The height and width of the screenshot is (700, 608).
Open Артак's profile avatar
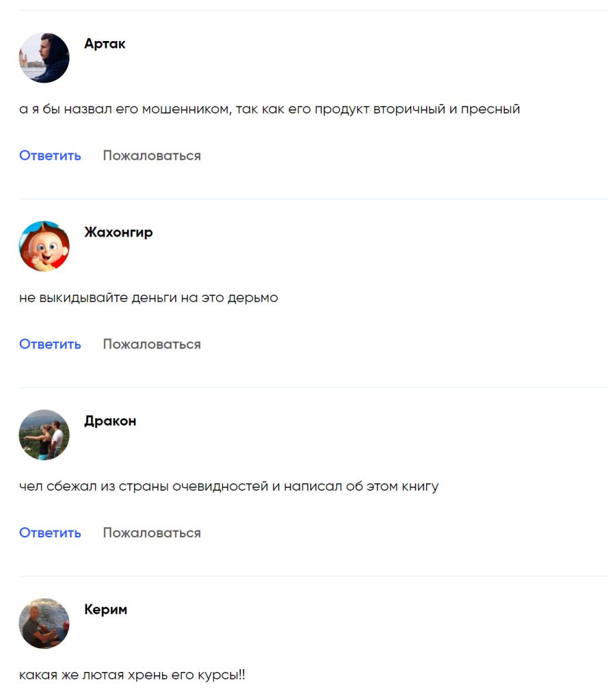tap(44, 57)
